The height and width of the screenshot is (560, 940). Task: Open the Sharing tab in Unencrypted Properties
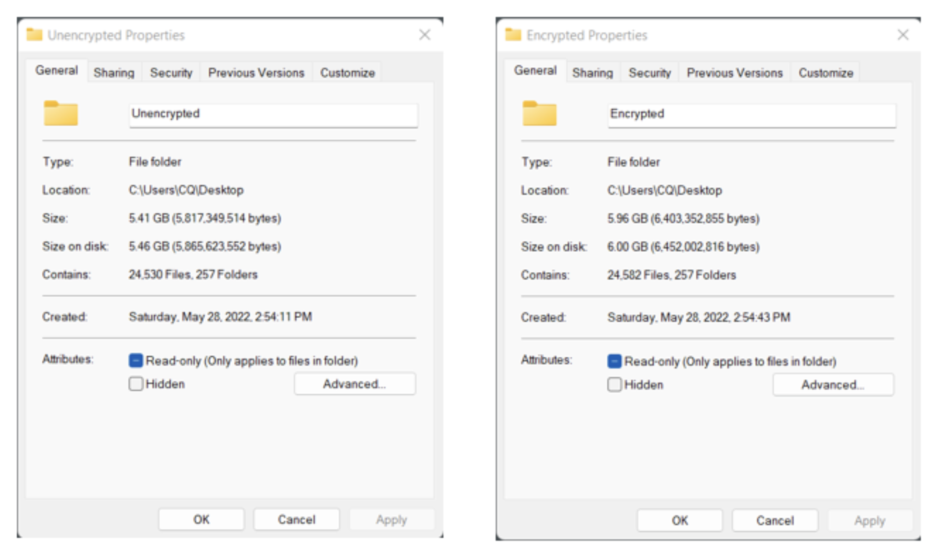(x=114, y=73)
